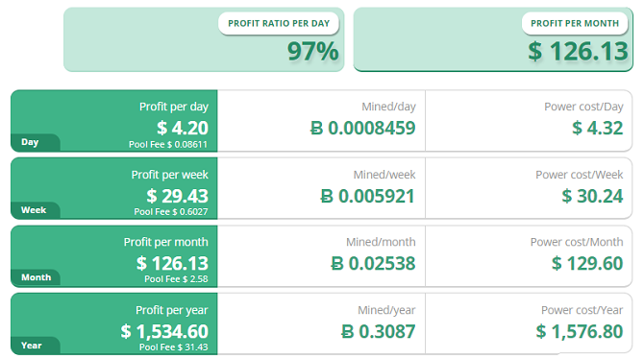The height and width of the screenshot is (359, 644).
Task: Select the Profit per week heading
Action: click(x=169, y=175)
